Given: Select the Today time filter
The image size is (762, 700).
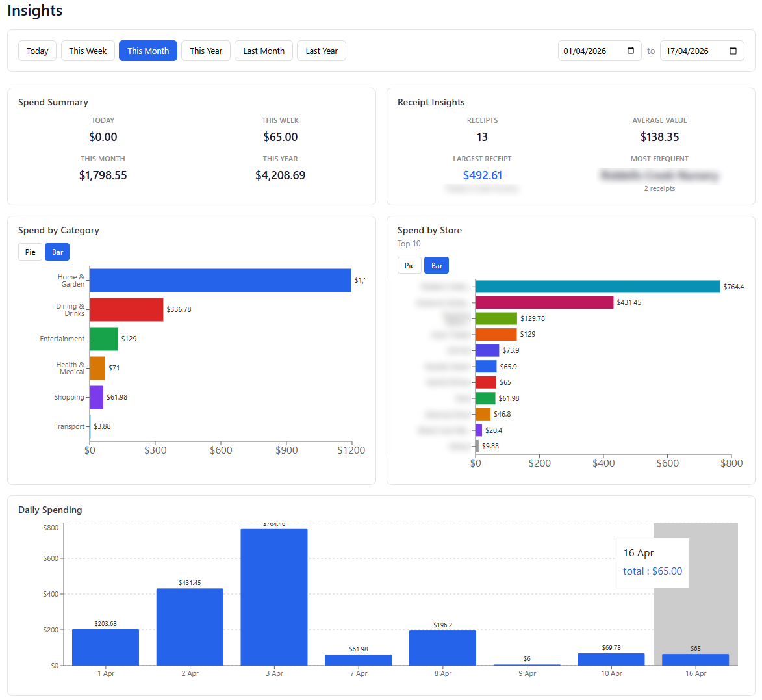Looking at the screenshot, I should [37, 51].
